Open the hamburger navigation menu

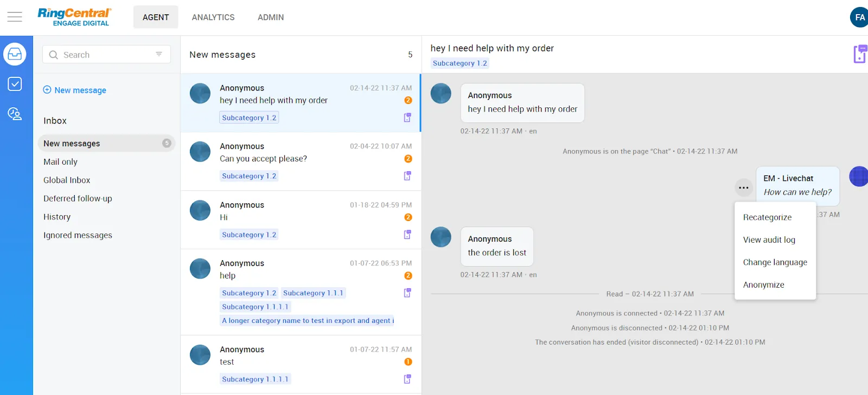pyautogui.click(x=15, y=17)
